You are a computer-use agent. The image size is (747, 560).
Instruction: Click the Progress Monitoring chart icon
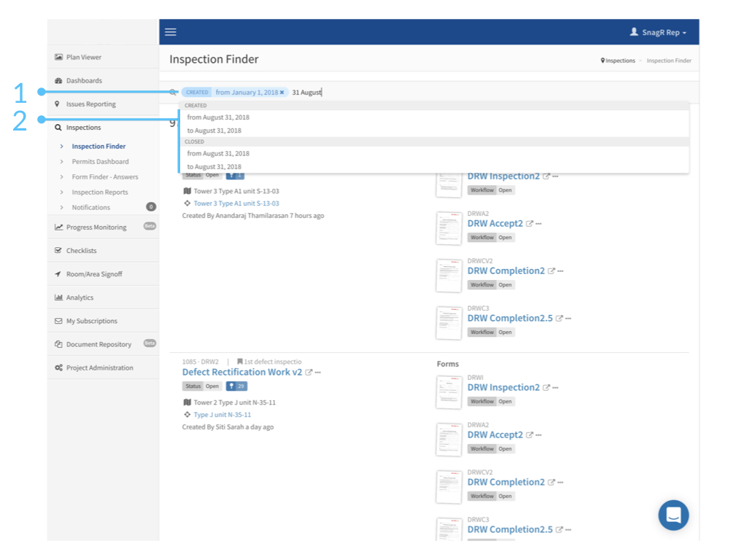(58, 227)
